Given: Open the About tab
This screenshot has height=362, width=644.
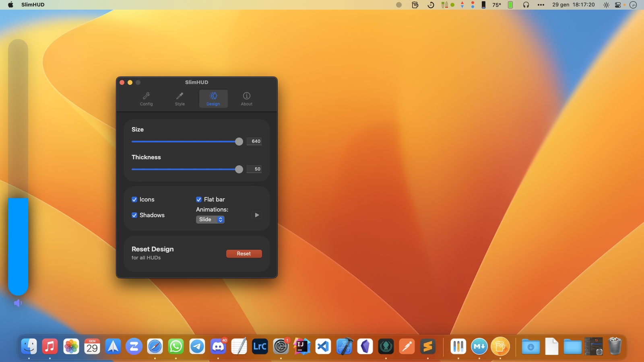Looking at the screenshot, I should point(247,99).
